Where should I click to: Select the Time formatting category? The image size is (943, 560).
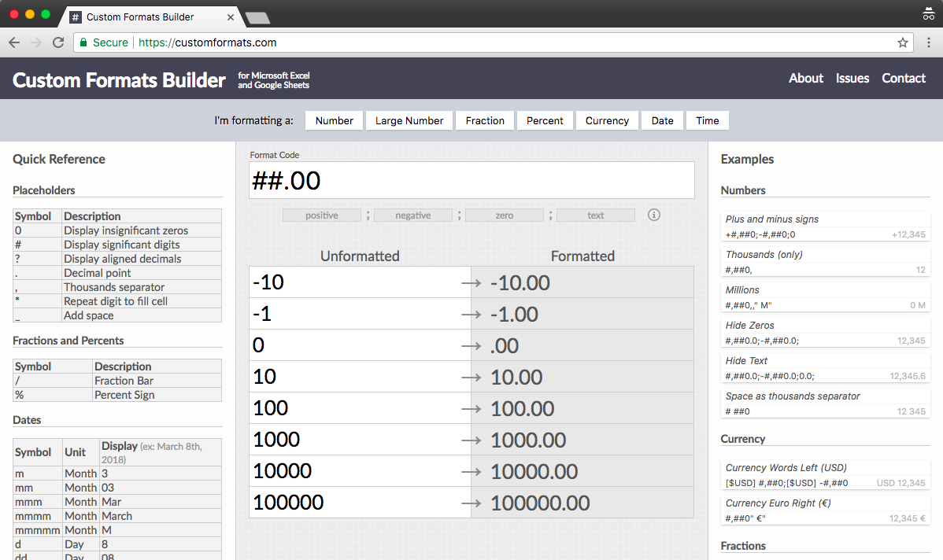(x=706, y=120)
